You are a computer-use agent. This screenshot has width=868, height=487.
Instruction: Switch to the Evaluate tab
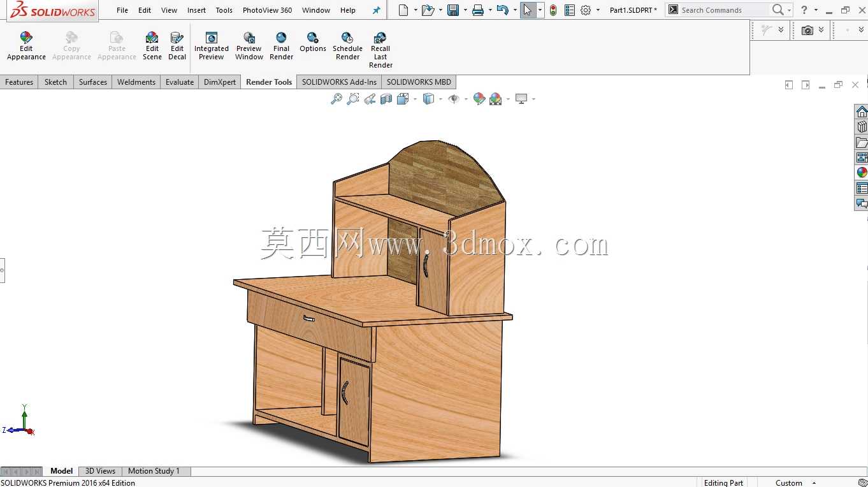[180, 82]
